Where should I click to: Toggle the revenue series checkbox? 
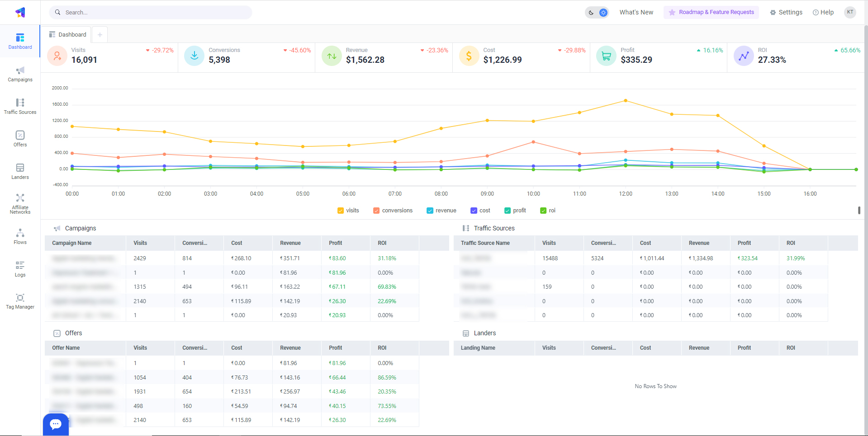(430, 211)
